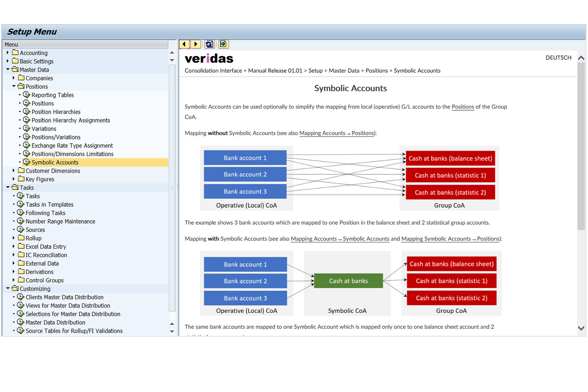The image size is (588, 392).
Task: Collapse the Customizing section arrow
Action: 8,289
